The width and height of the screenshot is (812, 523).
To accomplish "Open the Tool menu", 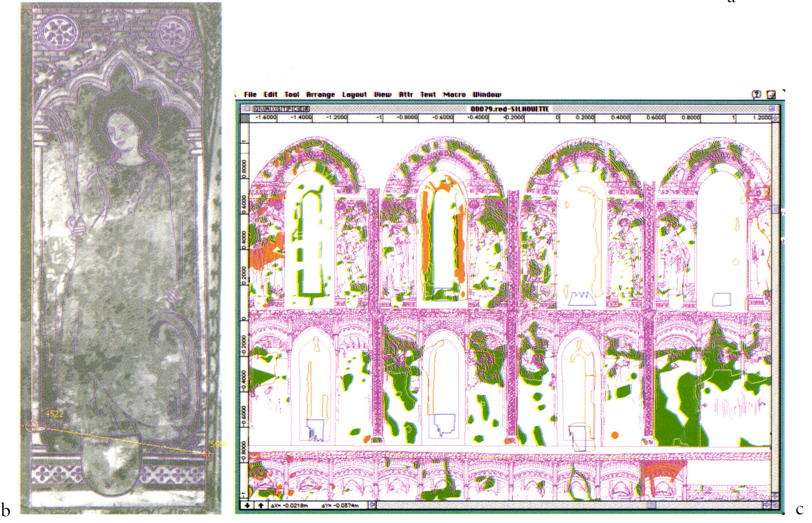I will point(291,94).
